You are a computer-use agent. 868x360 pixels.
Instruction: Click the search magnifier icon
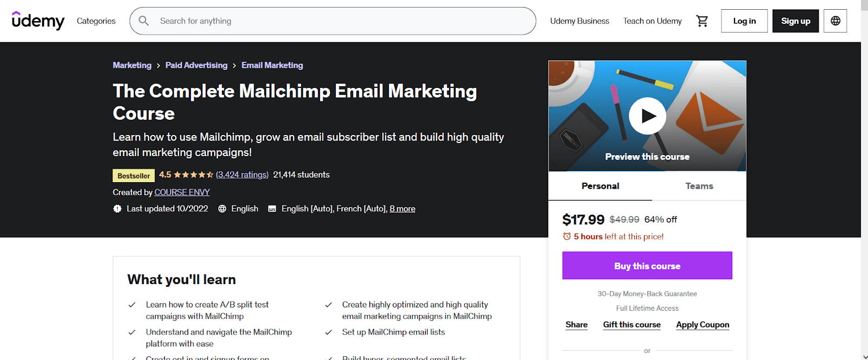(x=143, y=21)
